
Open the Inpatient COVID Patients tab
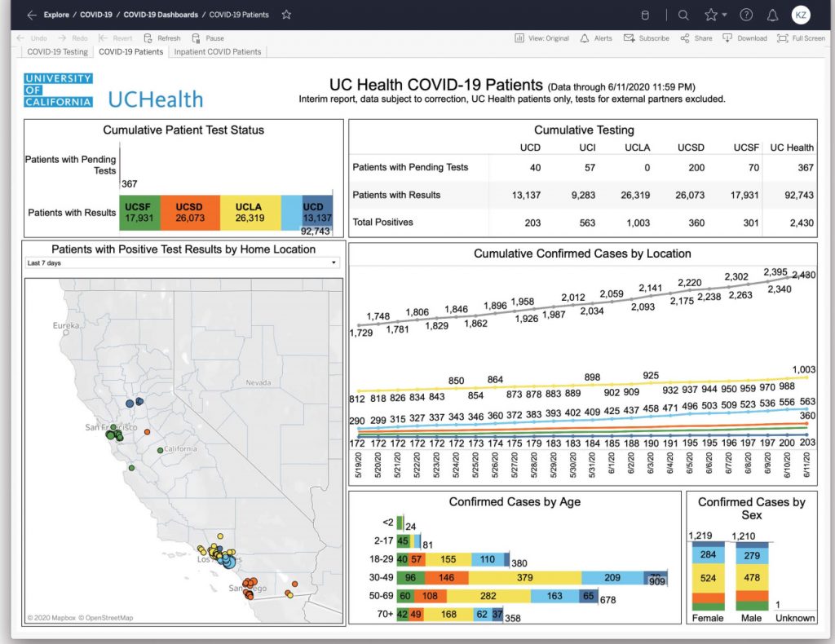(x=217, y=51)
